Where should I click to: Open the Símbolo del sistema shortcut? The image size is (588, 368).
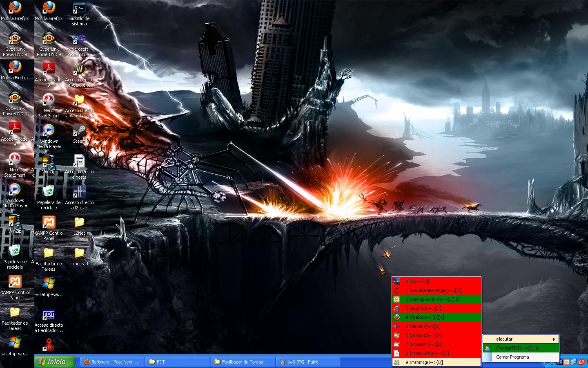pyautogui.click(x=79, y=14)
